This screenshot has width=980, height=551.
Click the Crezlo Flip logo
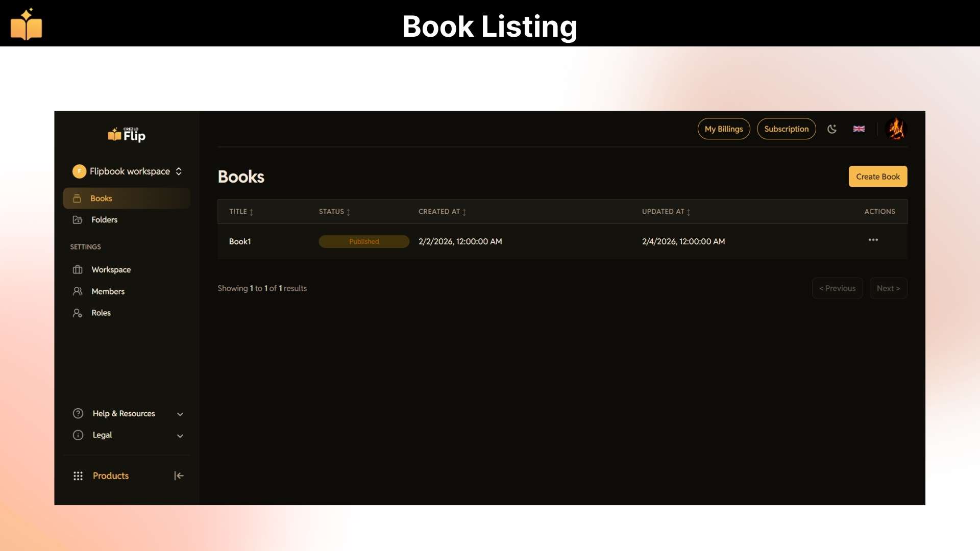tap(127, 135)
